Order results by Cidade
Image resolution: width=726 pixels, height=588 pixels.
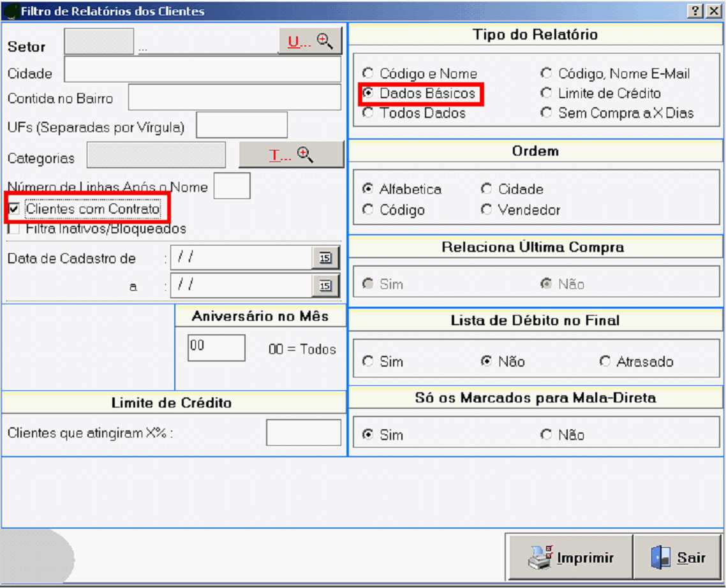pos(487,189)
